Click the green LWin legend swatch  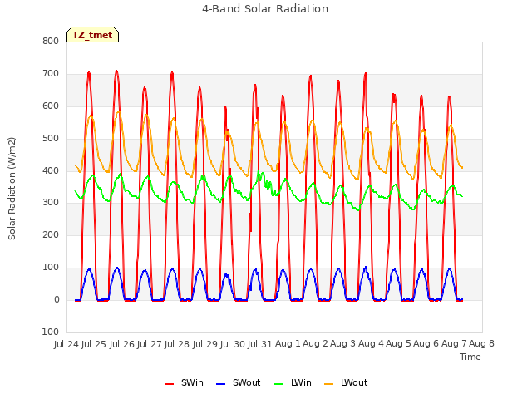point(278,384)
